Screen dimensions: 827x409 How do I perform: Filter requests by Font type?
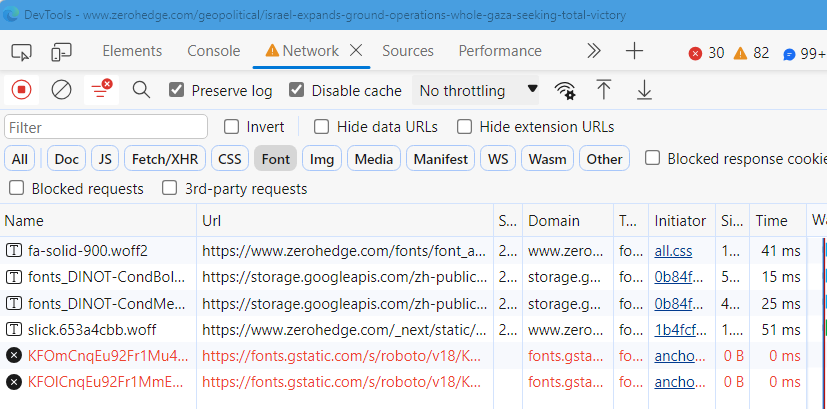(x=275, y=159)
